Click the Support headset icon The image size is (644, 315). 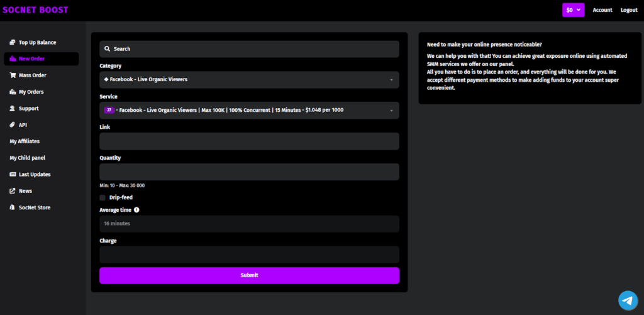pos(13,109)
